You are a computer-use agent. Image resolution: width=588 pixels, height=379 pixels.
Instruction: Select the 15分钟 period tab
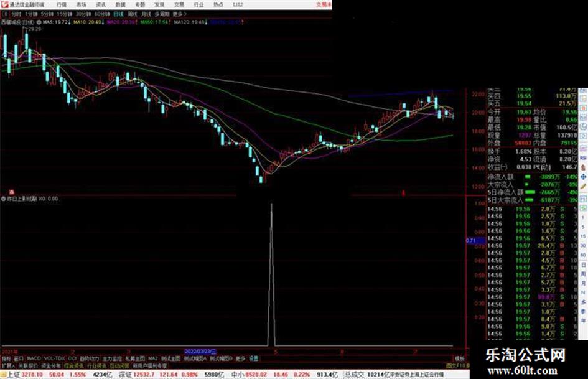64,14
